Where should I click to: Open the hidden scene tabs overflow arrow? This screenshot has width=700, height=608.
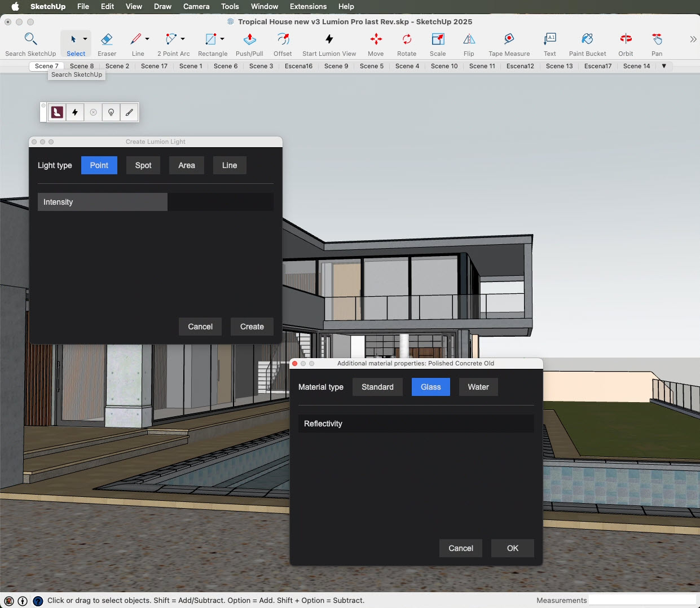coord(664,66)
